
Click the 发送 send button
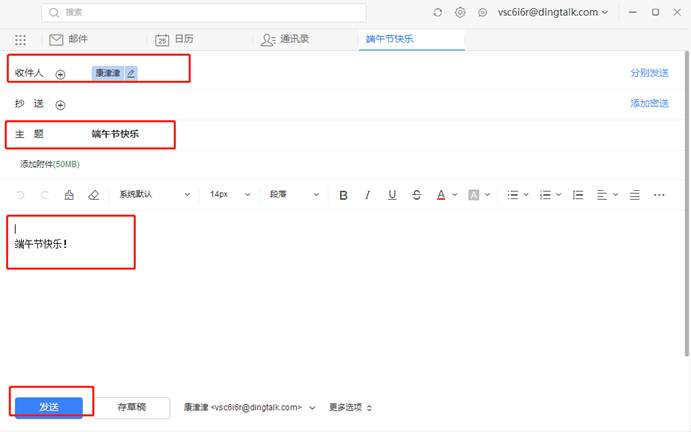click(49, 407)
